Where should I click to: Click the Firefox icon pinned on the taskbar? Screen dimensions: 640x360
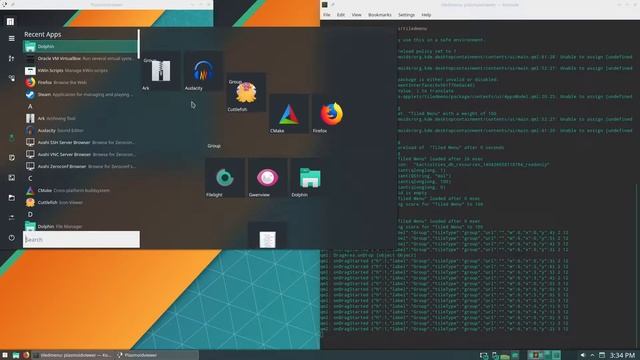[26, 355]
